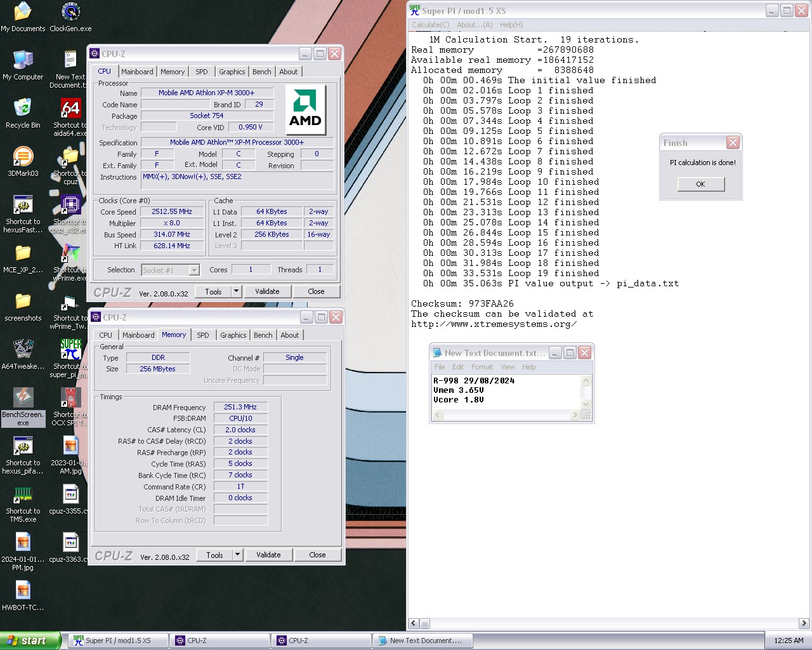812x650 pixels.
Task: Open the wPrime_Tw shortcut icon
Action: [70, 310]
